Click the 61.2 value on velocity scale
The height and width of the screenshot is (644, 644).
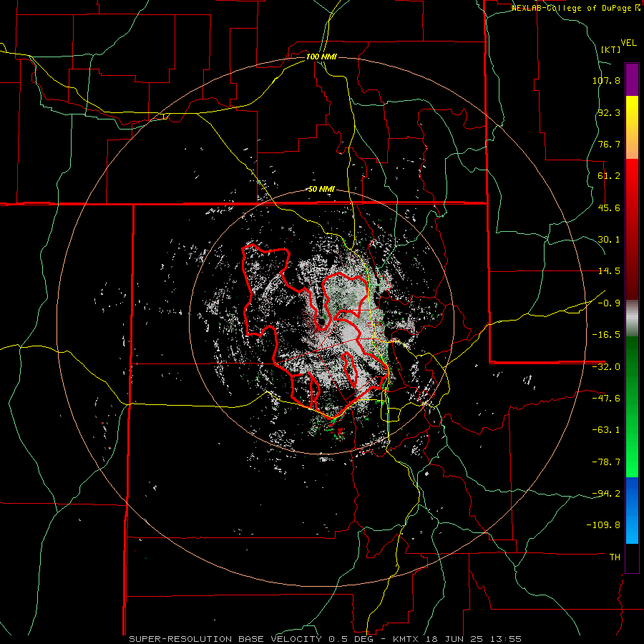tap(609, 176)
